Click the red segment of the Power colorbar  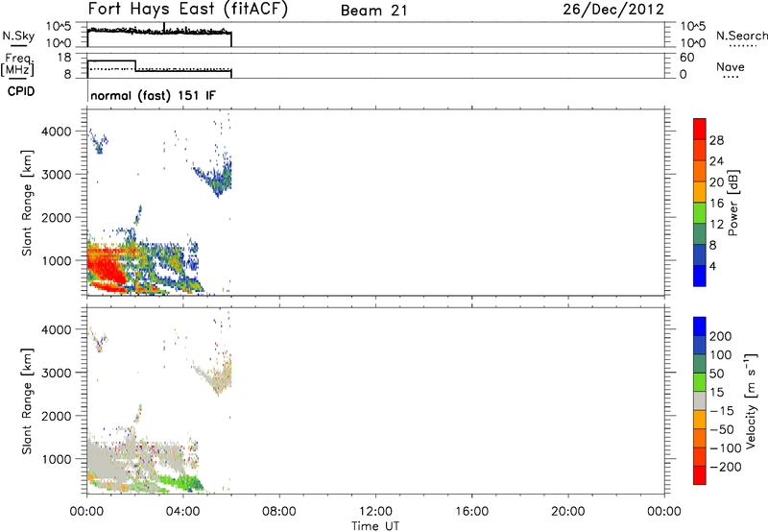click(x=700, y=129)
